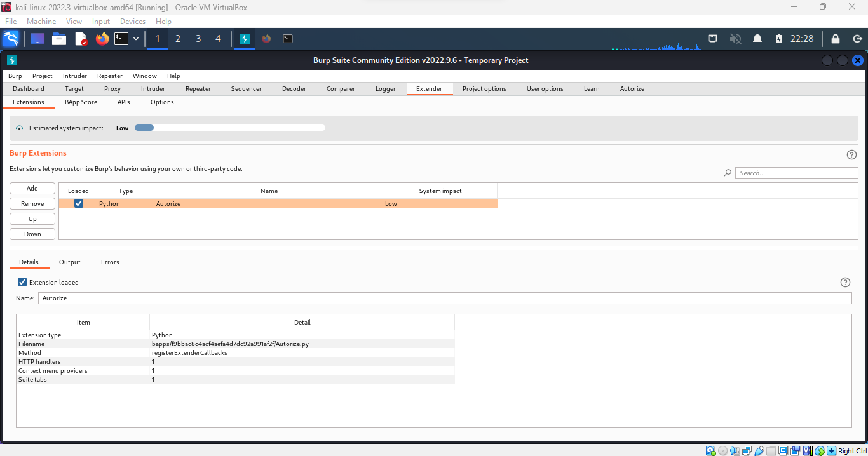This screenshot has height=456, width=868.
Task: Switch to workspace 3
Action: point(198,39)
